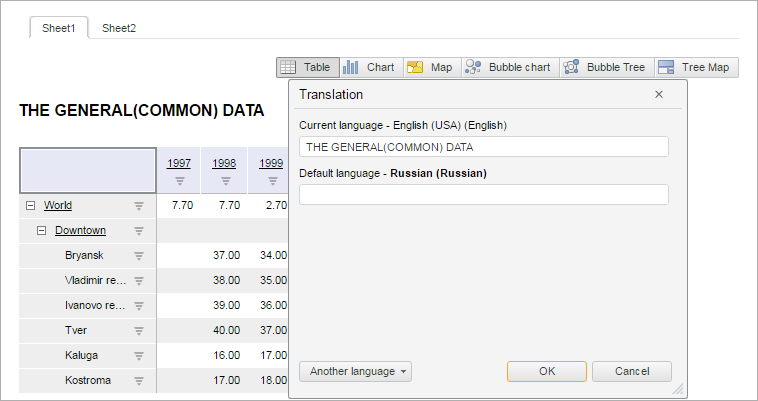Switch to the Sheet2 tab
The image size is (758, 401).
pos(119,28)
